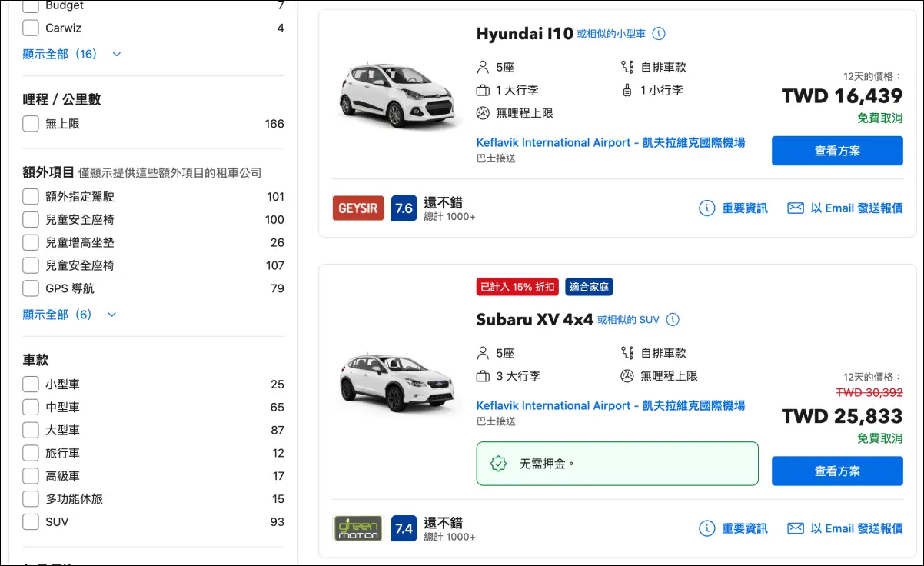The image size is (924, 566).
Task: Click info icon beside Subaru XV 4x4
Action: [673, 319]
